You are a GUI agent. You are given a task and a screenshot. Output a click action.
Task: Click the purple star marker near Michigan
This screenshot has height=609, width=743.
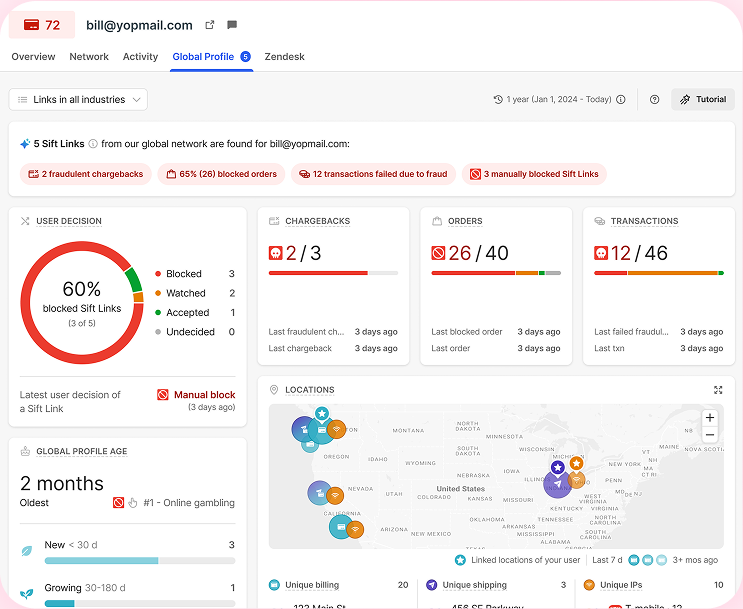click(558, 468)
